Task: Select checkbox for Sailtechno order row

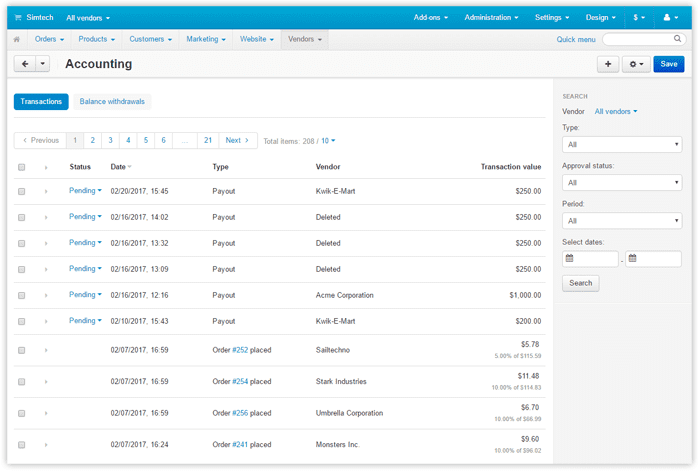Action: click(22, 350)
